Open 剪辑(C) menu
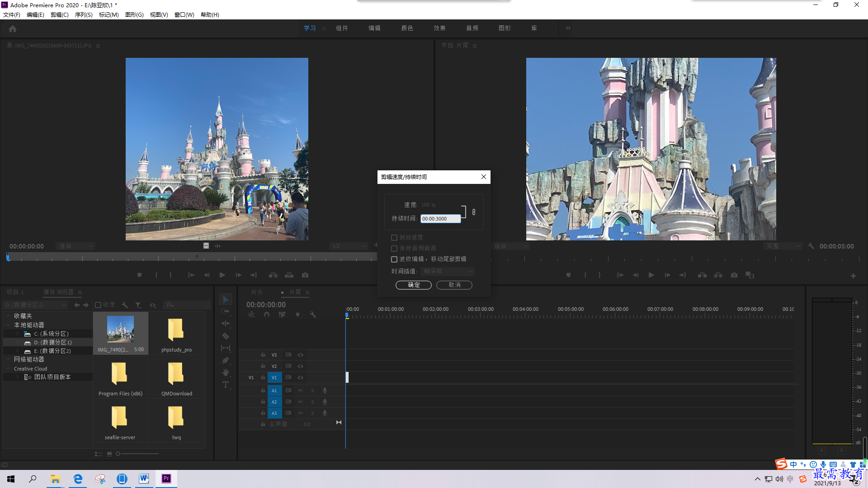The height and width of the screenshot is (488, 868). (x=59, y=14)
